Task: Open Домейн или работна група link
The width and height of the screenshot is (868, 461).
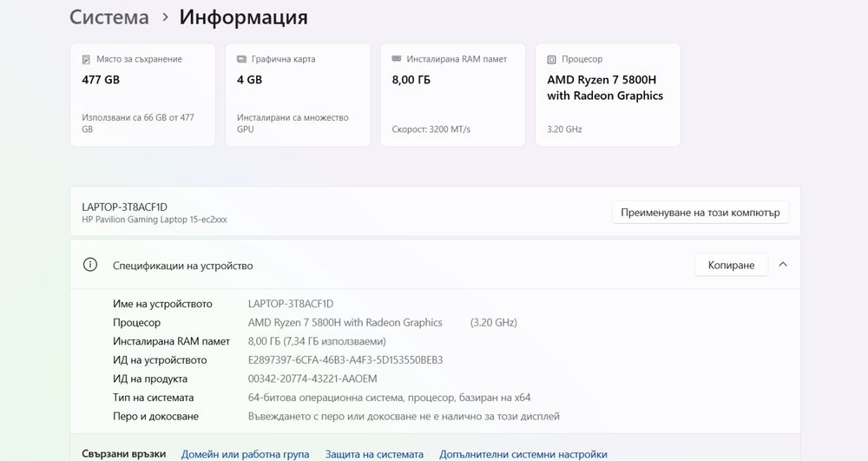Action: [x=245, y=454]
